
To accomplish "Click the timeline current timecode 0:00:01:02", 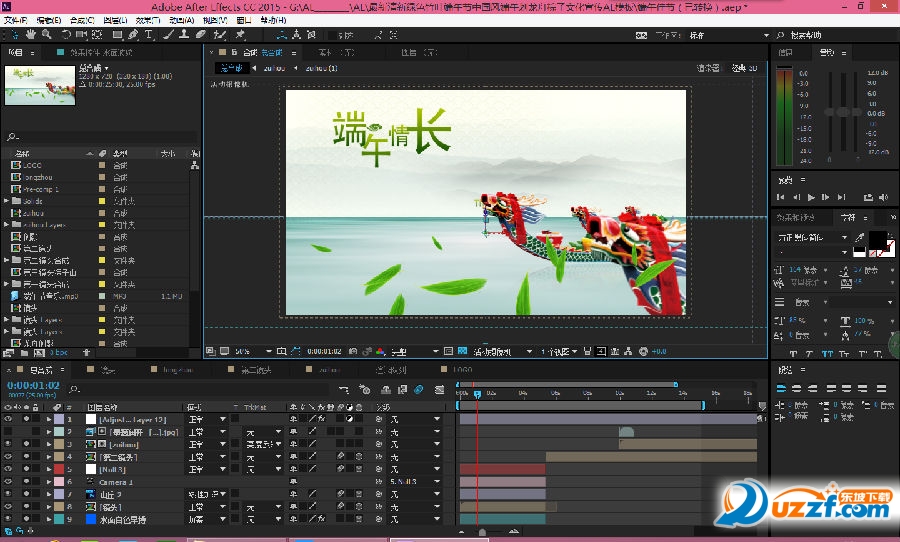I will (33, 385).
